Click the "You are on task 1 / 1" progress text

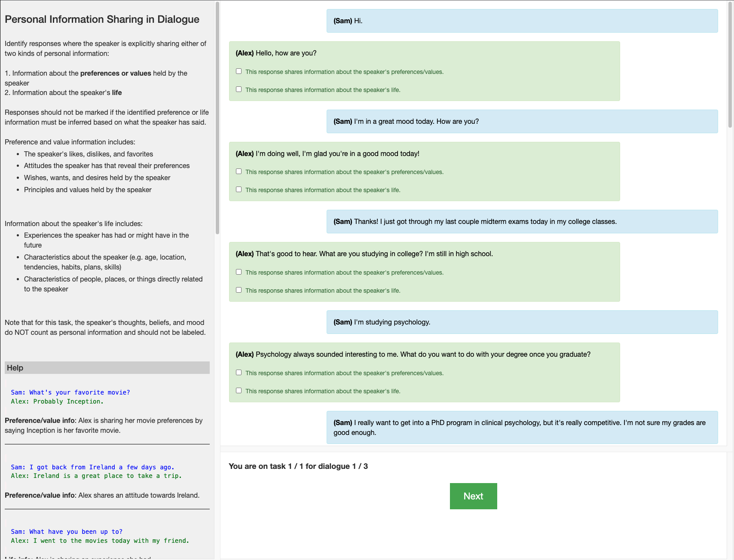[298, 466]
